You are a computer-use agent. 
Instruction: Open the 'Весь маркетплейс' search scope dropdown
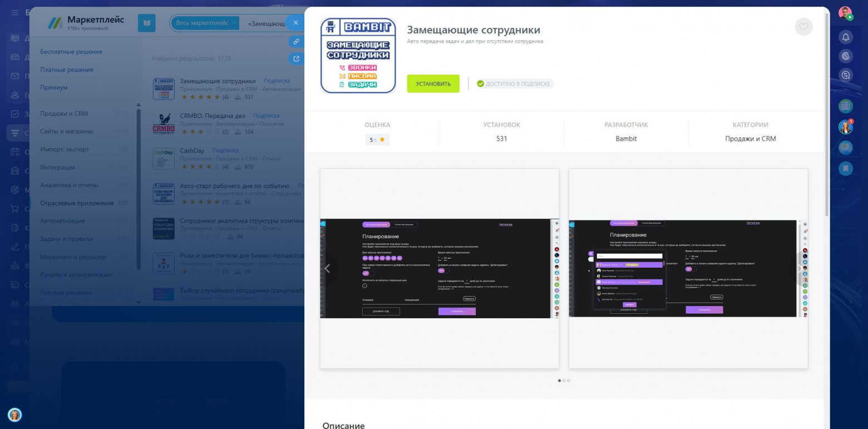tap(206, 23)
